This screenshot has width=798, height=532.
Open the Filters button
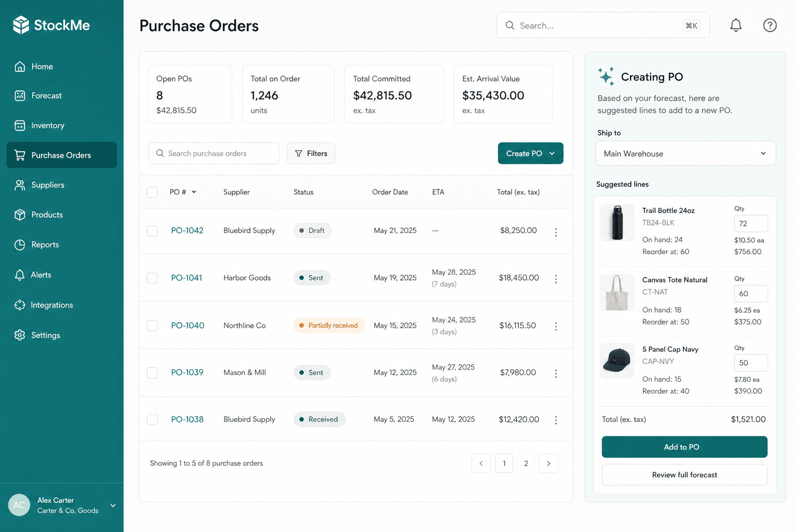(x=311, y=153)
